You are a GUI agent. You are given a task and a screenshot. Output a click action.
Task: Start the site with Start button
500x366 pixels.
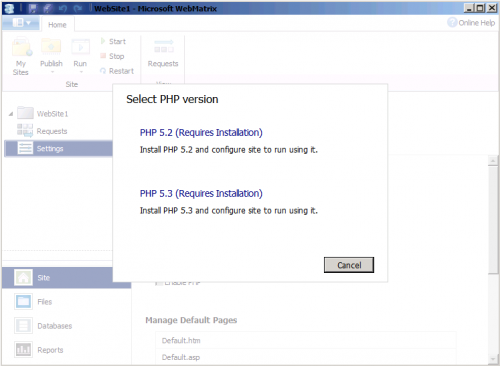[x=113, y=41]
